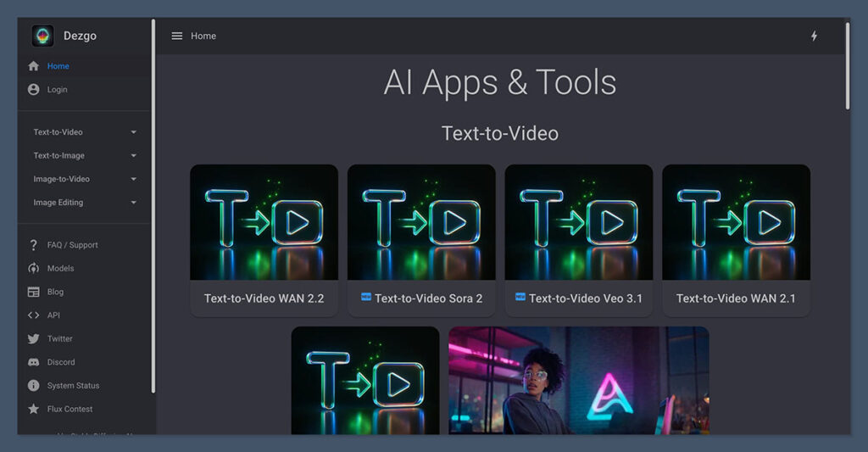The width and height of the screenshot is (868, 452).
Task: Open the API link
Action: pos(53,315)
